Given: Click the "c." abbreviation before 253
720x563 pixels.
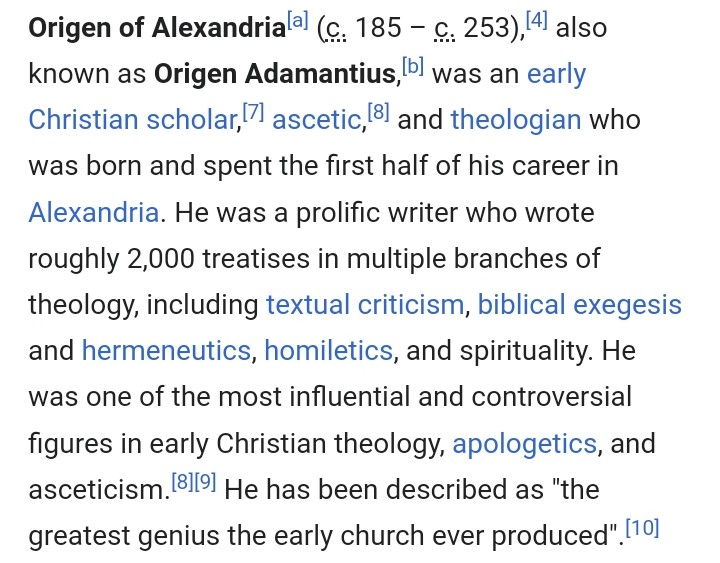Looking at the screenshot, I should point(443,29).
